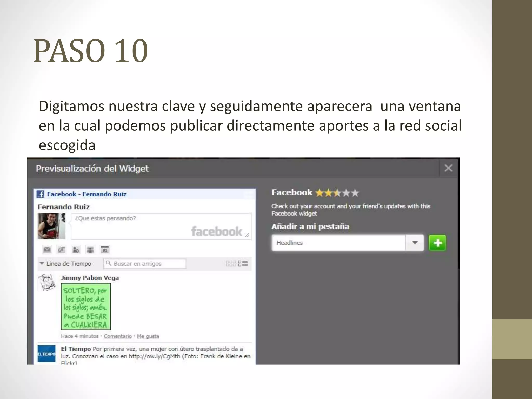The image size is (532, 399).
Task: Click Jimmy Pabon Vega avatar
Action: (x=47, y=283)
